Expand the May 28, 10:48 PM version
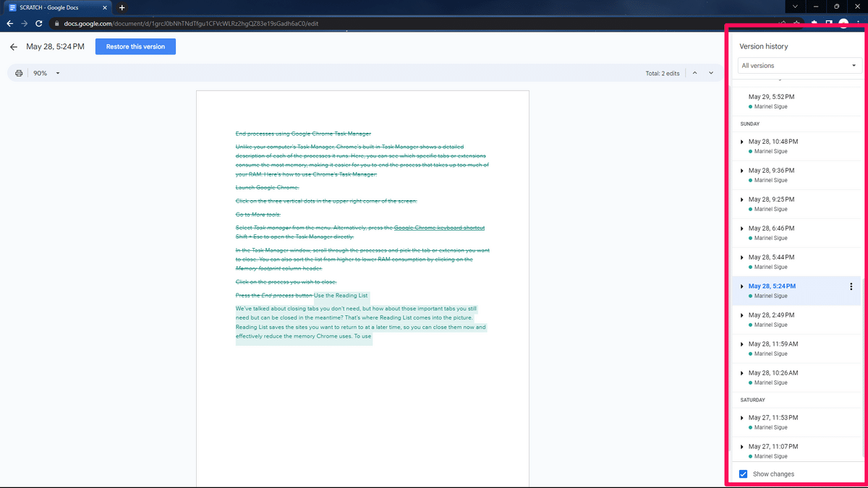868x488 pixels. tap(742, 142)
